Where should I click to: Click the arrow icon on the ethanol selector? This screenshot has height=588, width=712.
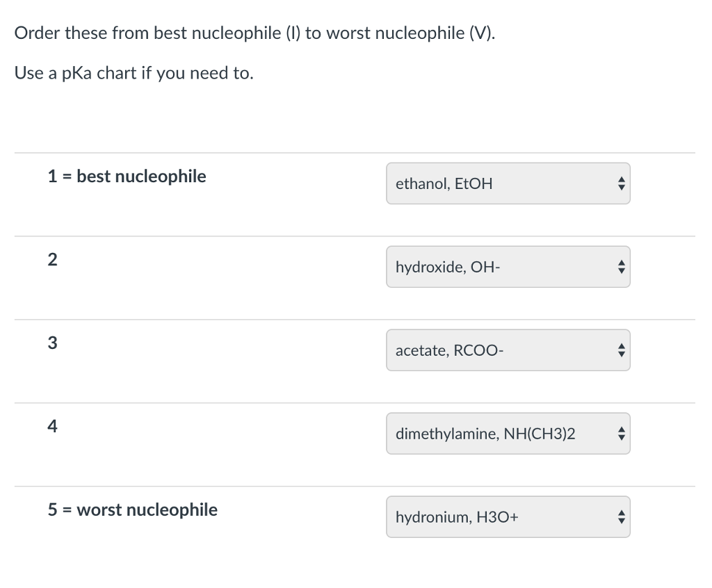point(621,183)
